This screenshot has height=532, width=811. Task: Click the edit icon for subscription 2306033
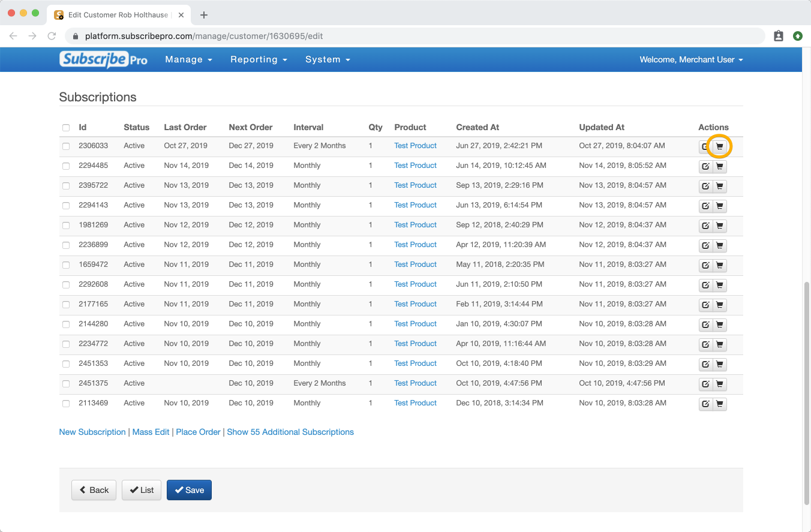(705, 147)
